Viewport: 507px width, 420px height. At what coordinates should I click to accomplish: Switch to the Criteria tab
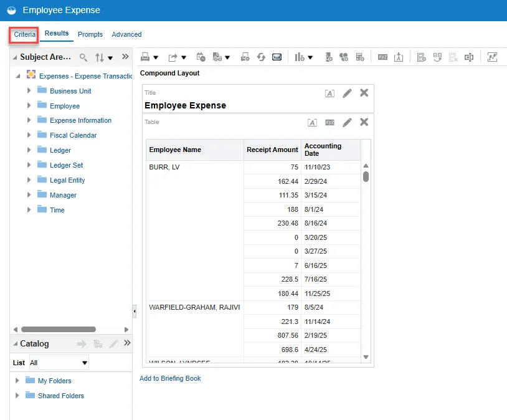(x=24, y=34)
